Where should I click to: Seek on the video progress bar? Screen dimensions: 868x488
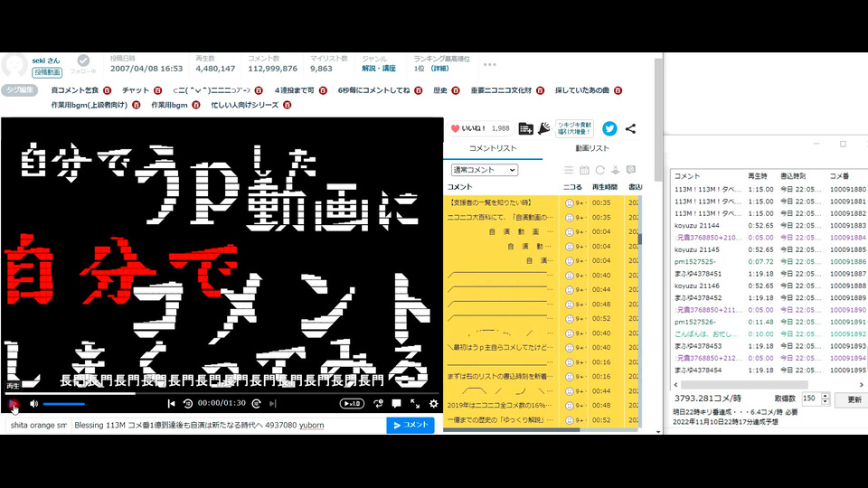[x=222, y=393]
